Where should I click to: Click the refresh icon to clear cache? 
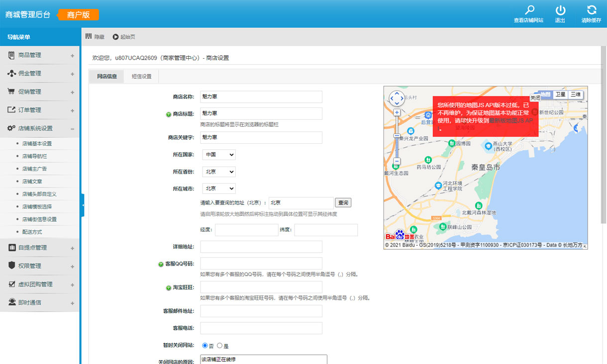(x=591, y=10)
